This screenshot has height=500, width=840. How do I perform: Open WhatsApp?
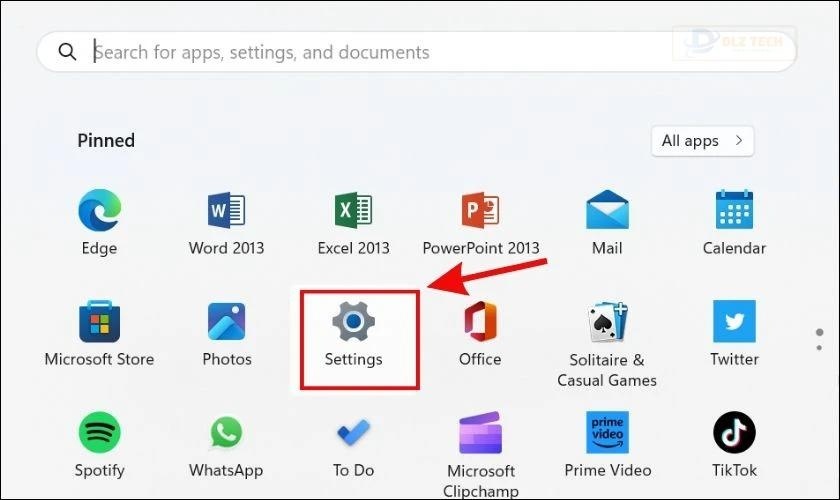[226, 433]
